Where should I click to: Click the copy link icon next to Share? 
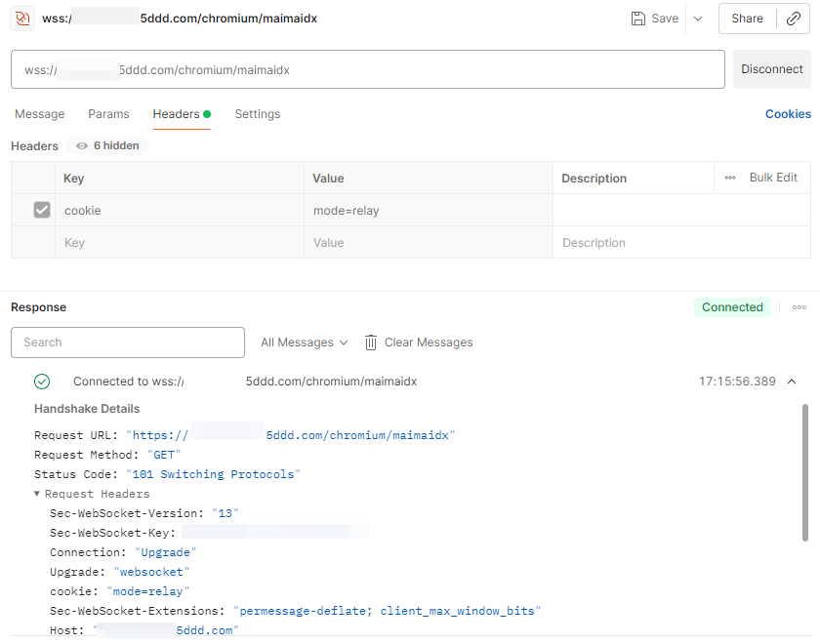pos(794,19)
